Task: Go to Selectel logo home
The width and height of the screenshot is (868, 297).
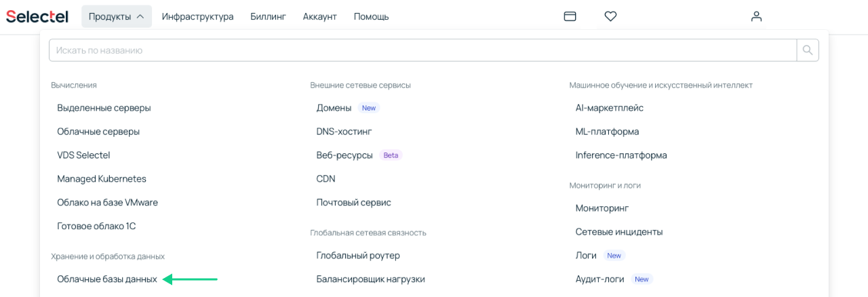Action: [x=37, y=16]
